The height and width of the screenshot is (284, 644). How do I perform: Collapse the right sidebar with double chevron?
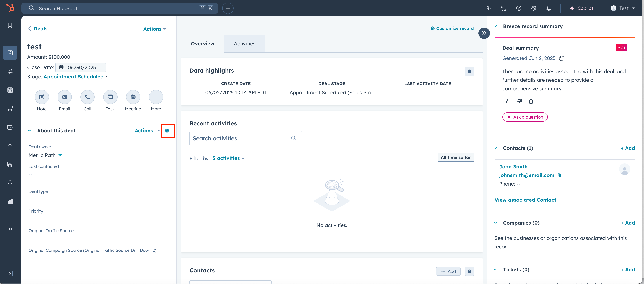coord(484,33)
